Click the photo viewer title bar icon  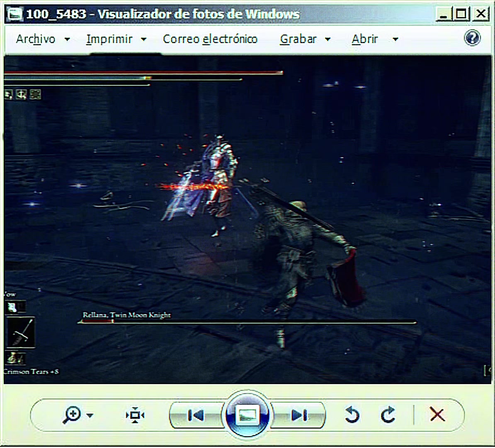pyautogui.click(x=15, y=14)
